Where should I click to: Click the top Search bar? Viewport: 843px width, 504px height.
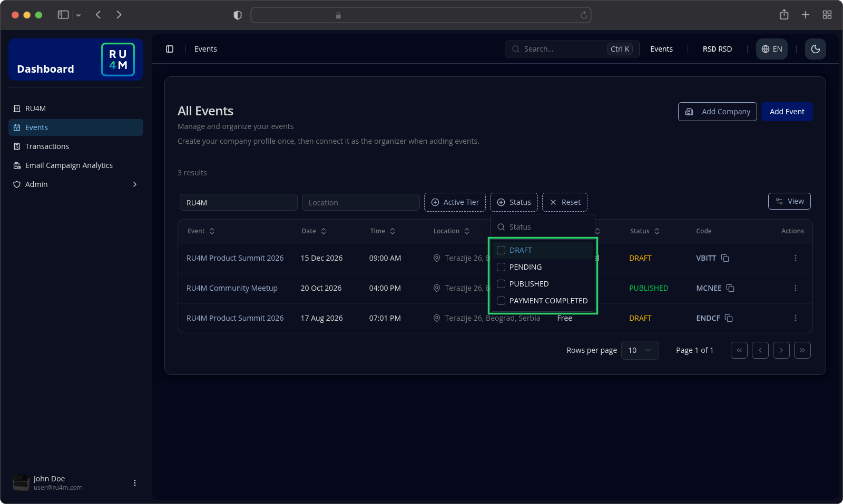pos(572,49)
